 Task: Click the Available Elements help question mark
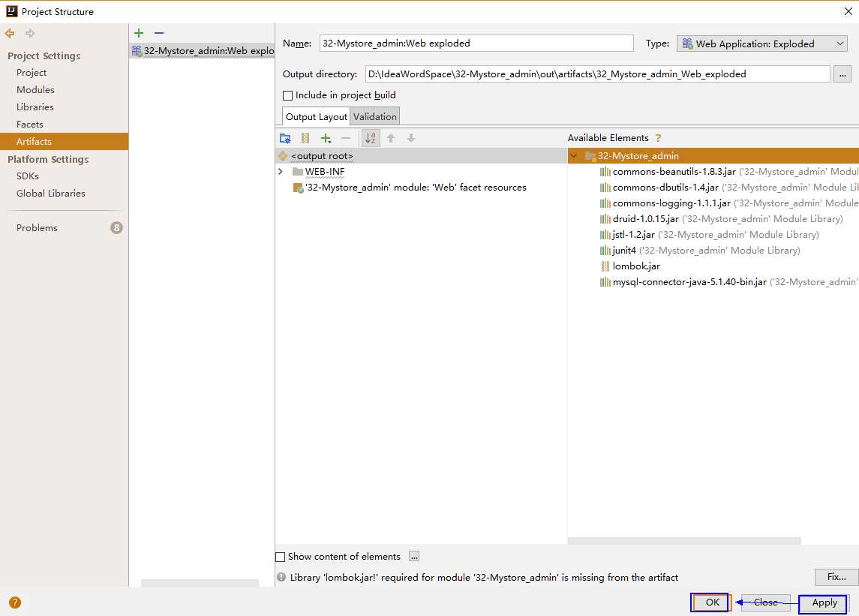pos(658,138)
